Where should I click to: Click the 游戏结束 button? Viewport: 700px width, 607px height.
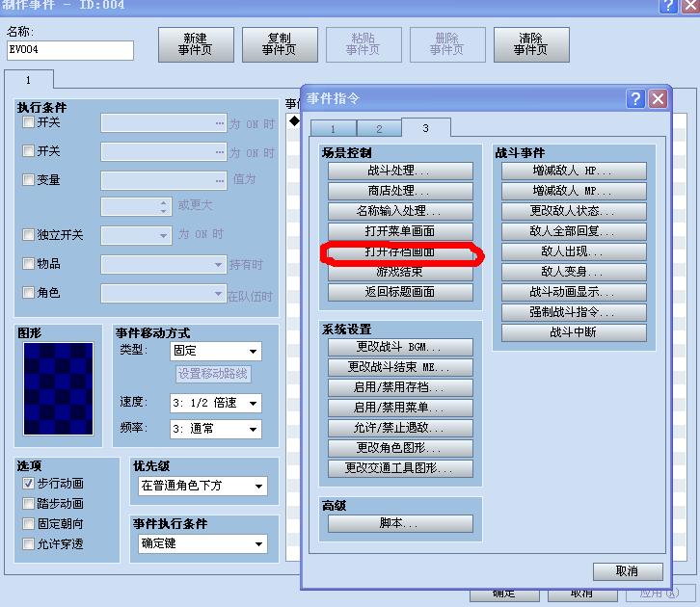pos(400,272)
